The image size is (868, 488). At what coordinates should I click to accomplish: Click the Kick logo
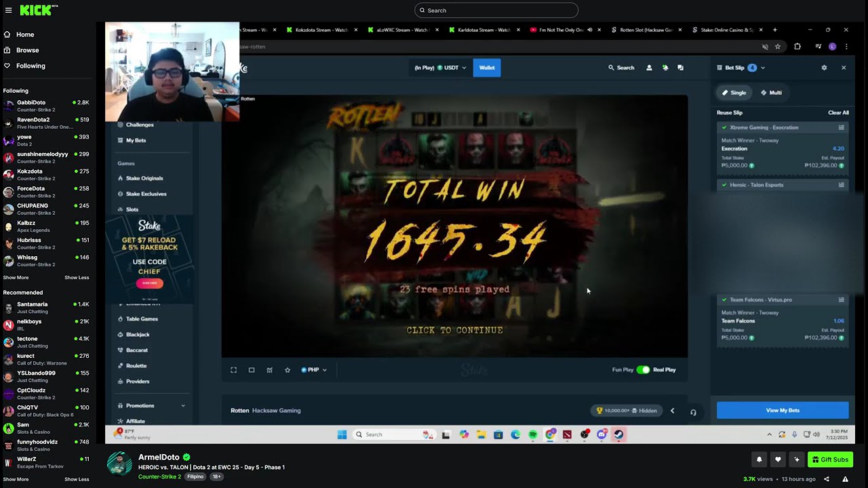39,9
